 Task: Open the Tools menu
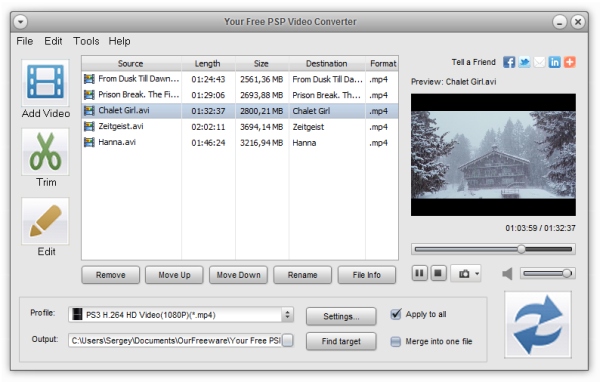pos(86,41)
